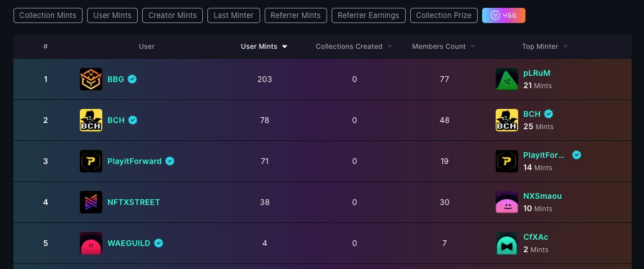This screenshot has width=644, height=269.
Task: Click the BCH guild logo in row 2
Action: pos(91,120)
